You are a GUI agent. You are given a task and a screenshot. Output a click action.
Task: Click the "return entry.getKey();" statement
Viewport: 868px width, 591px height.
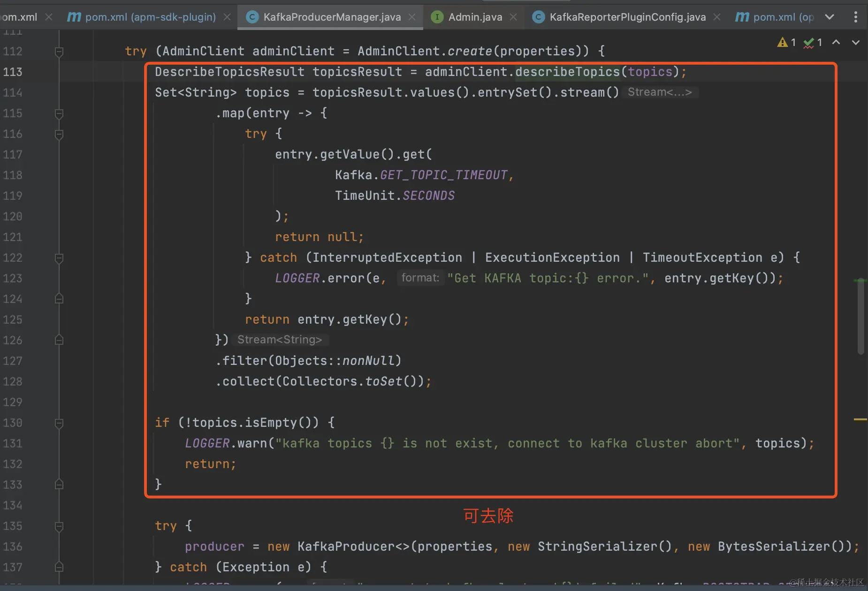[x=327, y=319]
